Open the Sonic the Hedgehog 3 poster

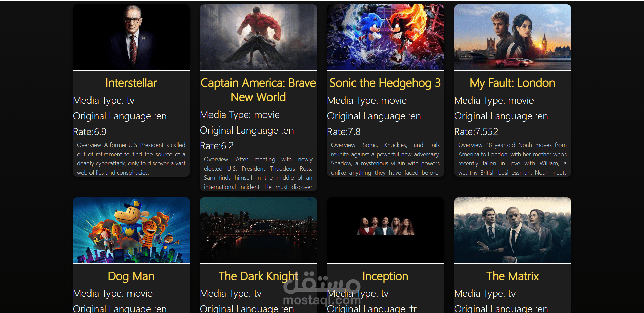[385, 37]
